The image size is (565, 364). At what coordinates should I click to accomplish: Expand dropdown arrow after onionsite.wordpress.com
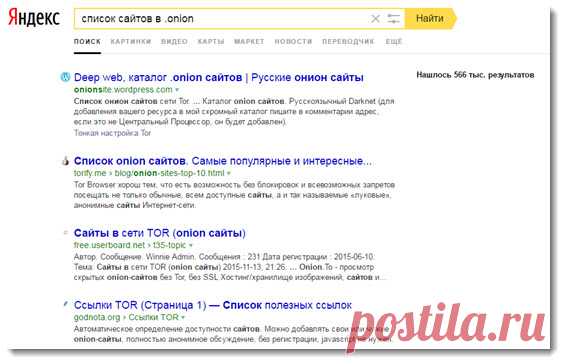177,90
